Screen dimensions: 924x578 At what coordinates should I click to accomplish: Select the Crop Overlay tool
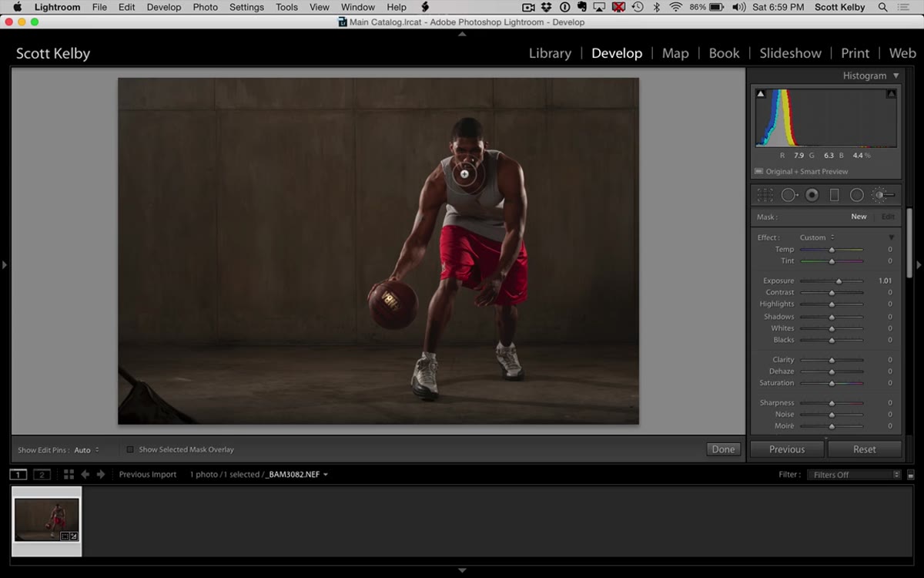[765, 195]
